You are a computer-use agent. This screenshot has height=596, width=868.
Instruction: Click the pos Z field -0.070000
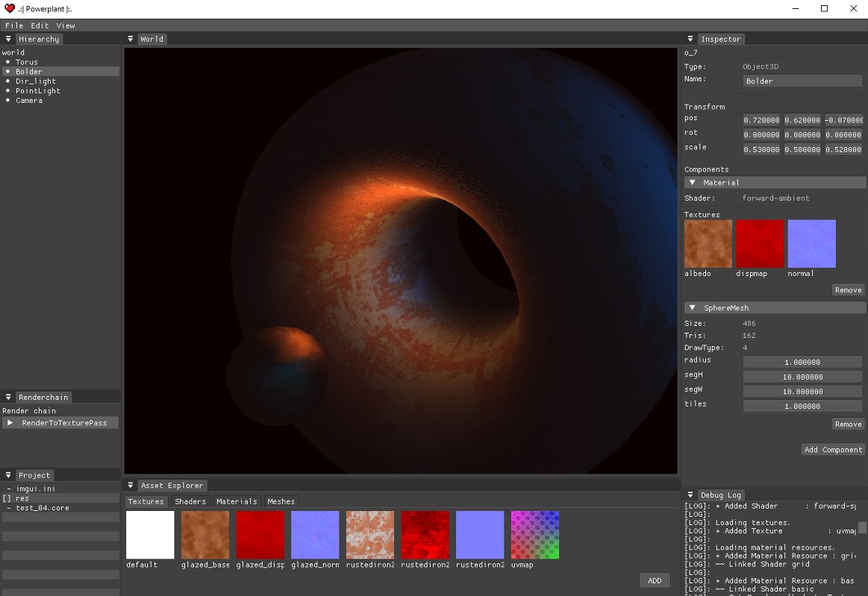[843, 120]
